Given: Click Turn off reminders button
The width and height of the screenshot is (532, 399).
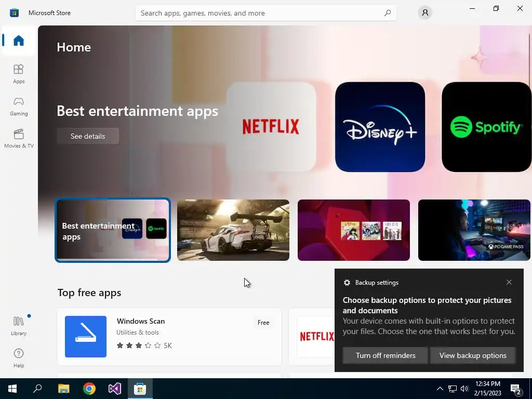Looking at the screenshot, I should [385, 355].
